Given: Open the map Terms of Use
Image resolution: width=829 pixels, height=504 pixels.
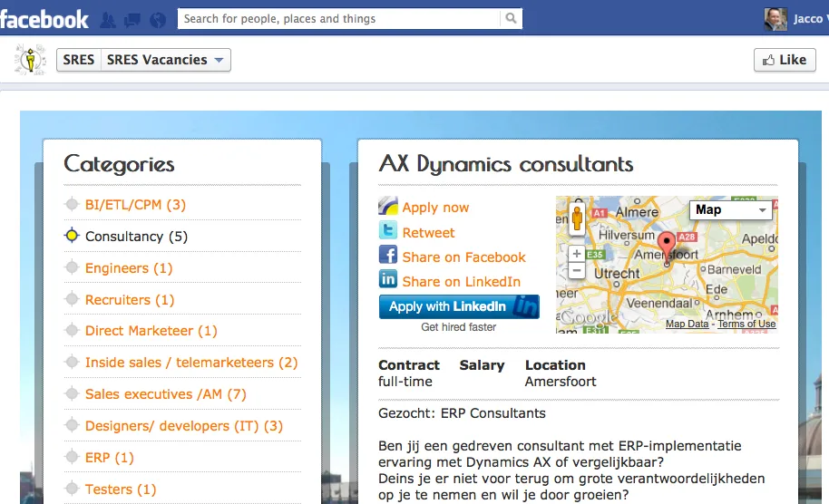Looking at the screenshot, I should (746, 324).
